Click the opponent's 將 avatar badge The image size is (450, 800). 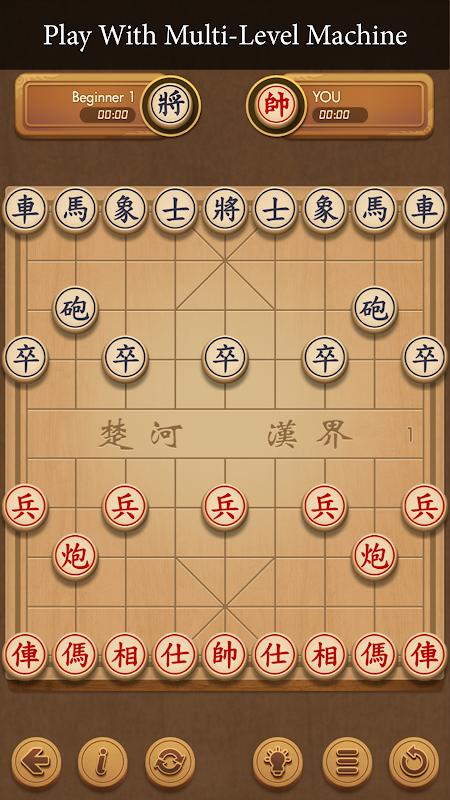tap(170, 106)
